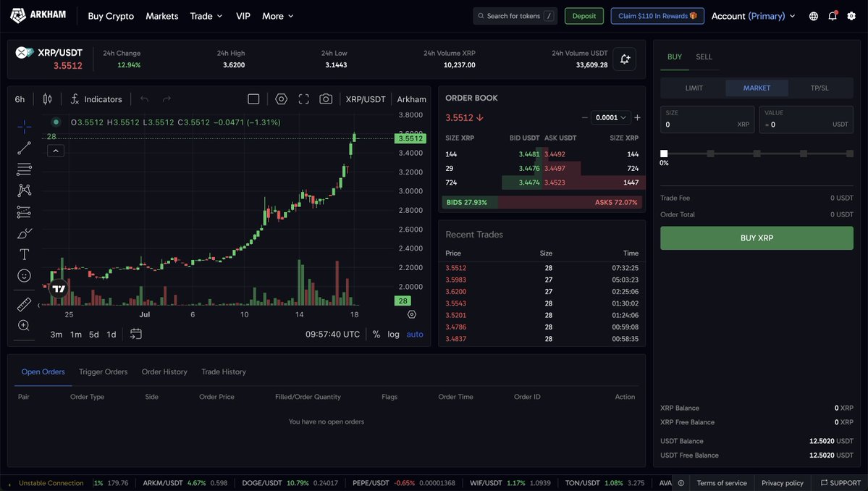Set chart range to 1d
The height and width of the screenshot is (491, 868).
click(111, 335)
